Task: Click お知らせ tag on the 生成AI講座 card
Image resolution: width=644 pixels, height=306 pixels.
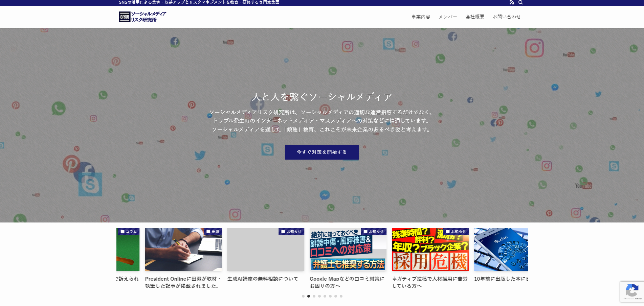Action: pos(291,232)
